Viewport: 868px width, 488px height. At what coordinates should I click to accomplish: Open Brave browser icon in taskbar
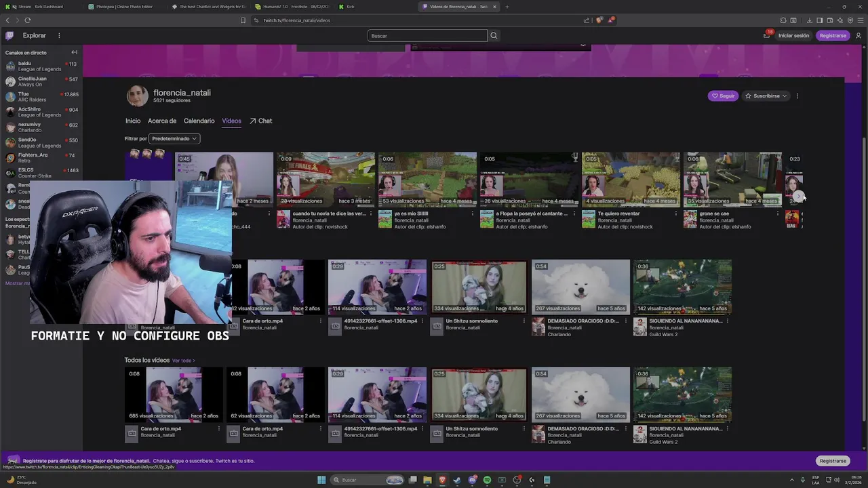[x=442, y=480]
